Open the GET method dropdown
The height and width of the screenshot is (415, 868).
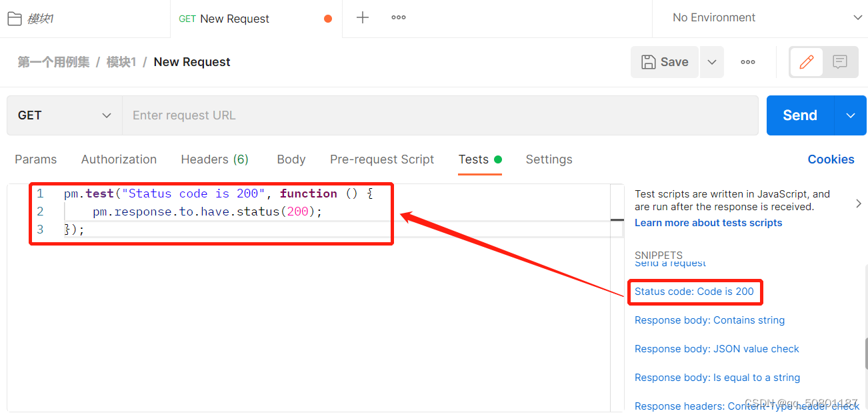click(65, 115)
